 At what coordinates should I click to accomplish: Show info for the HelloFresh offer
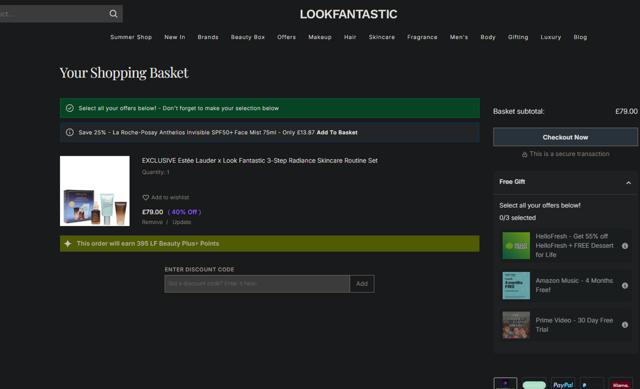click(x=625, y=246)
